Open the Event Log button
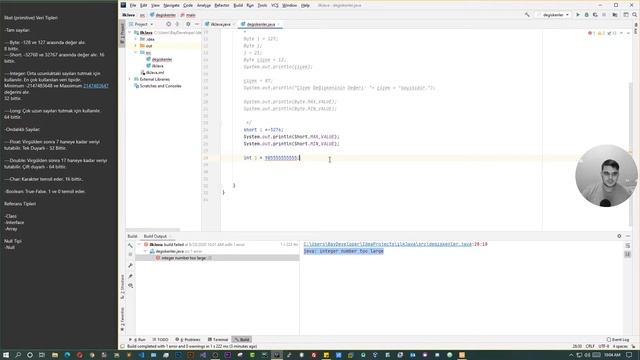The image size is (640, 360). pos(618,340)
